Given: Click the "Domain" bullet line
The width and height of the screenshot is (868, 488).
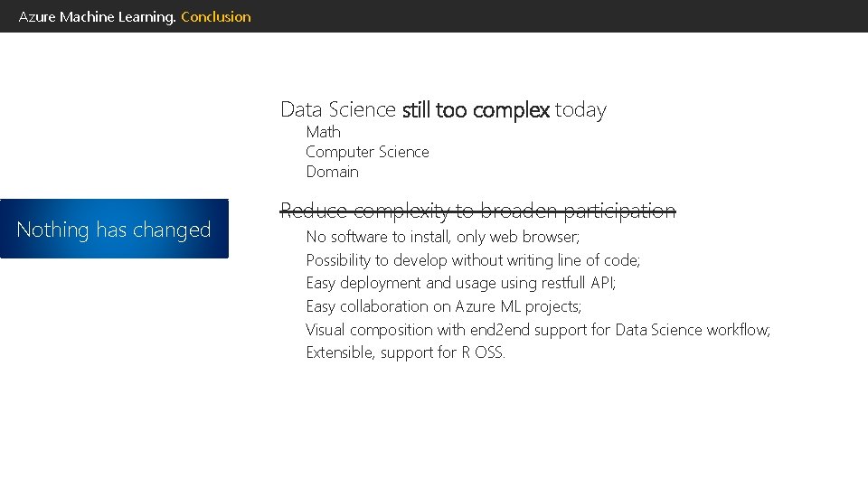Looking at the screenshot, I should click(332, 172).
